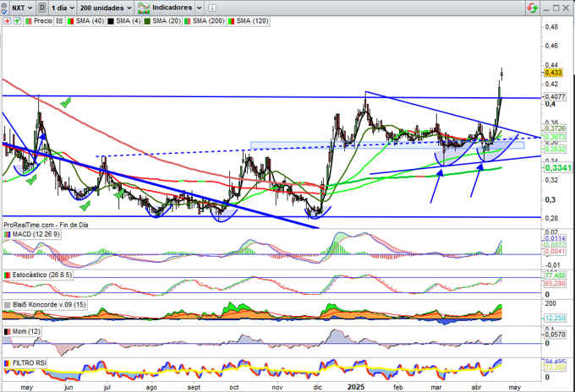575x392 pixels.
Task: Click the info icon in the toolbar
Action: point(212,8)
